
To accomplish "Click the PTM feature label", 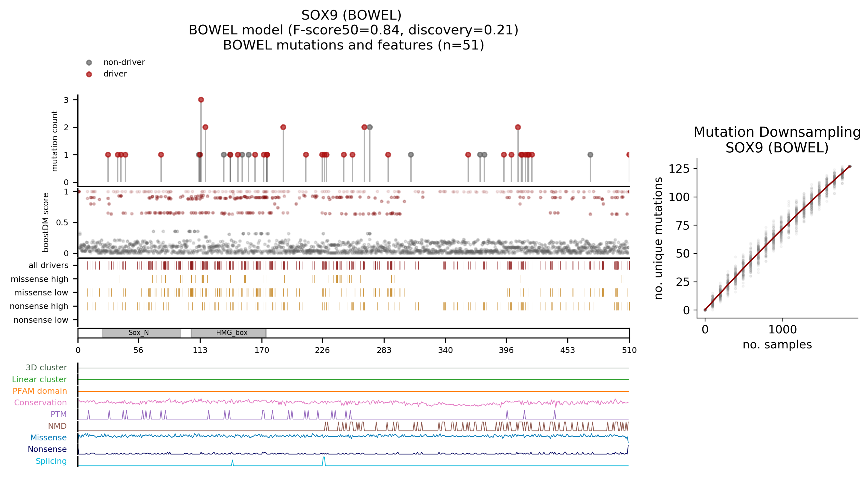I will 58,414.
